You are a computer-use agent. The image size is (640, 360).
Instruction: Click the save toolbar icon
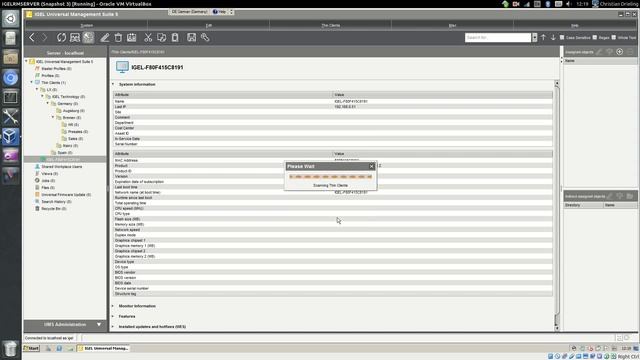(x=191, y=38)
